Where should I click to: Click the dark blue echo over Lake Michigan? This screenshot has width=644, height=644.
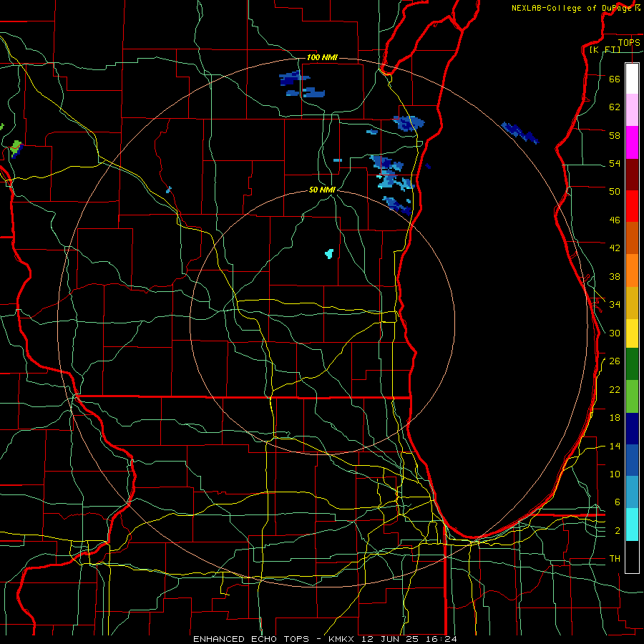tap(520, 133)
